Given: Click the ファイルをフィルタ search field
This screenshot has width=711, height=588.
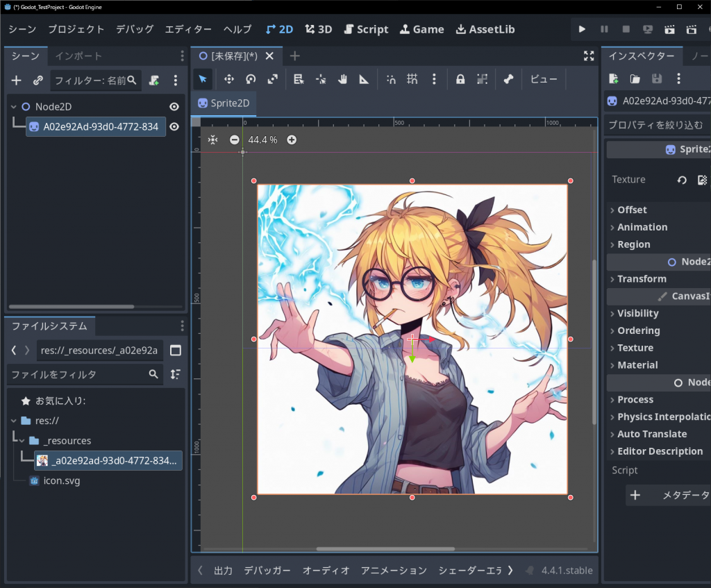Looking at the screenshot, I should pos(76,374).
